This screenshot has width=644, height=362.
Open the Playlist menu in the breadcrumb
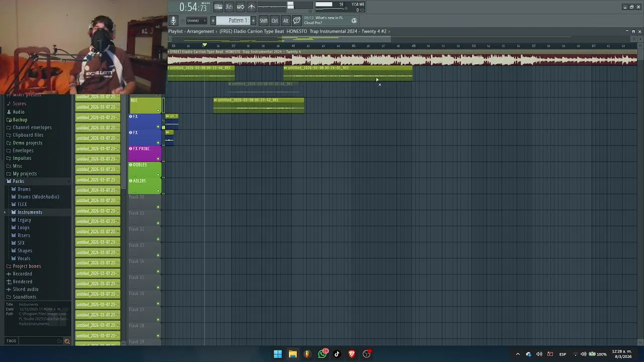[x=176, y=31]
